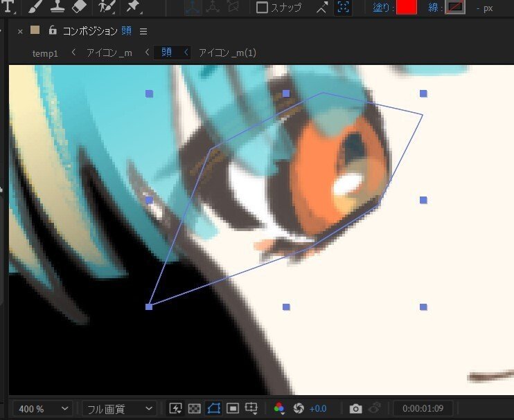
Task: Enable the スナップ checkbox
Action: point(262,7)
